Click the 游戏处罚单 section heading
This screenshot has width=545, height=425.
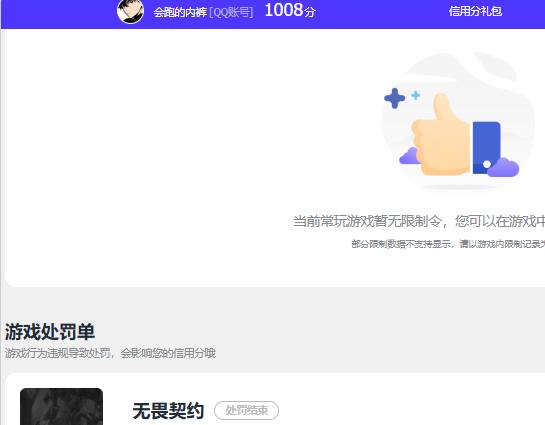click(50, 332)
